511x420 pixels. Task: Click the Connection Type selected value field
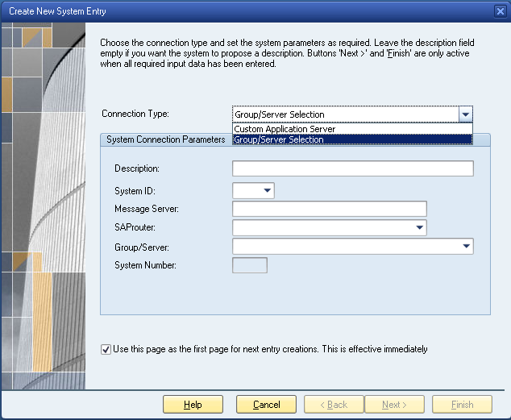click(346, 114)
